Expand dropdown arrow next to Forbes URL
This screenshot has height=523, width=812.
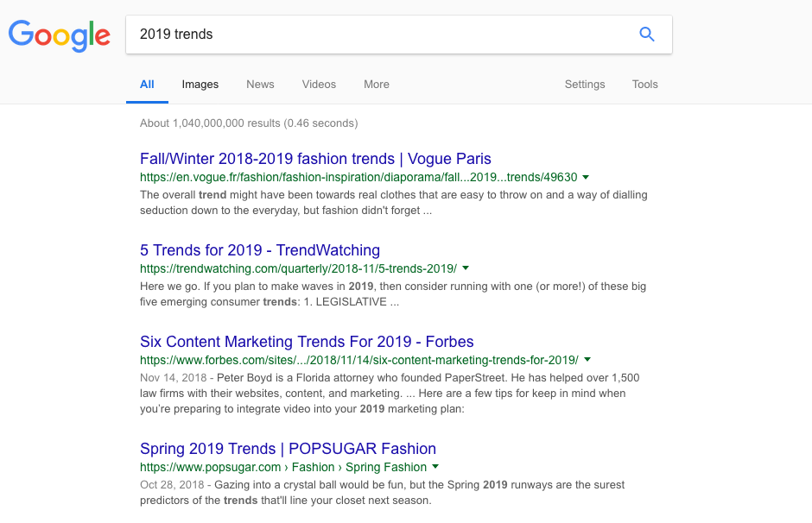[x=587, y=360]
